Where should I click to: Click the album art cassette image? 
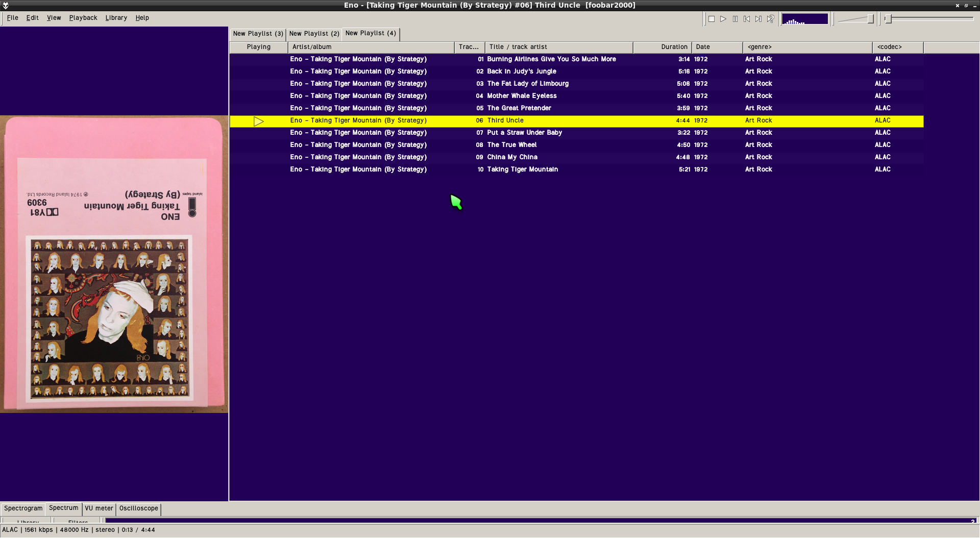(114, 264)
